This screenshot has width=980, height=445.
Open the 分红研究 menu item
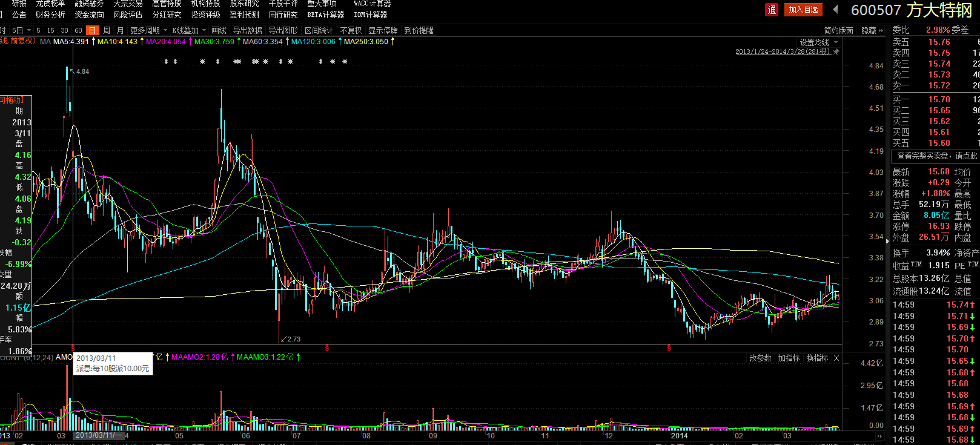167,15
